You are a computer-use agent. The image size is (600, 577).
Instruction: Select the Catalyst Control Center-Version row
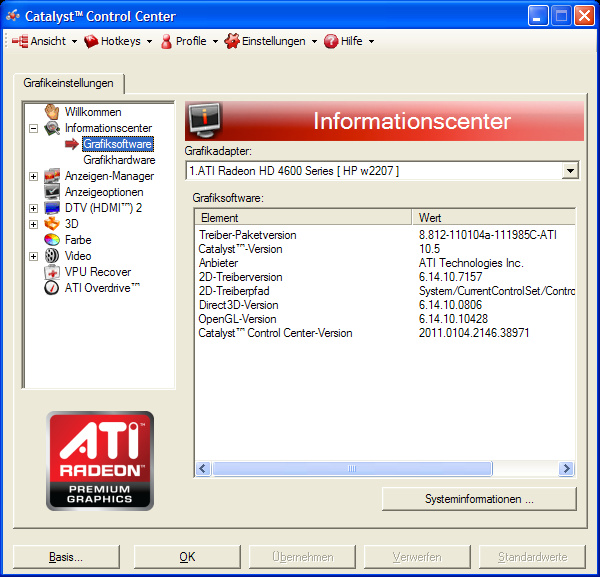pyautogui.click(x=385, y=333)
